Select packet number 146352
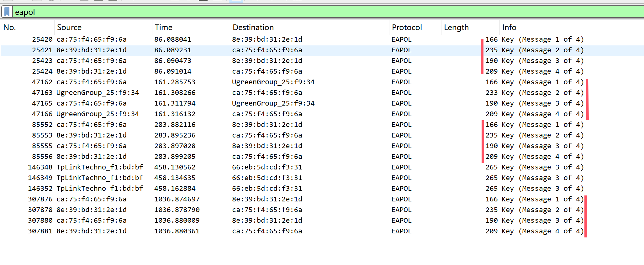Screen dimensions: 644x265 pos(322,189)
